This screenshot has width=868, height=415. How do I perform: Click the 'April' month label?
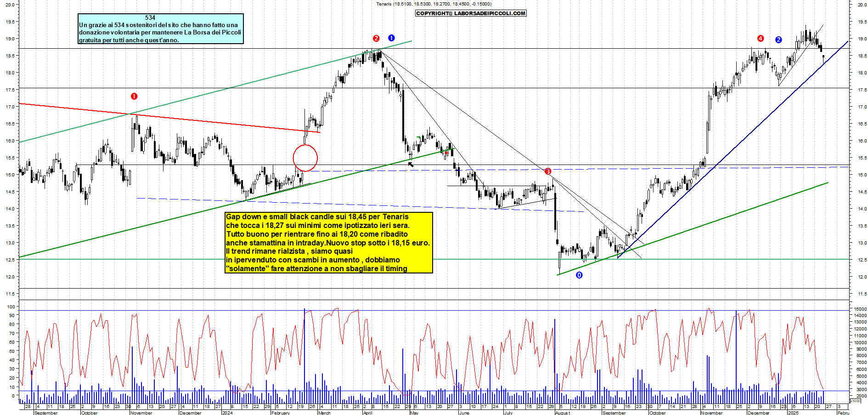pyautogui.click(x=367, y=413)
